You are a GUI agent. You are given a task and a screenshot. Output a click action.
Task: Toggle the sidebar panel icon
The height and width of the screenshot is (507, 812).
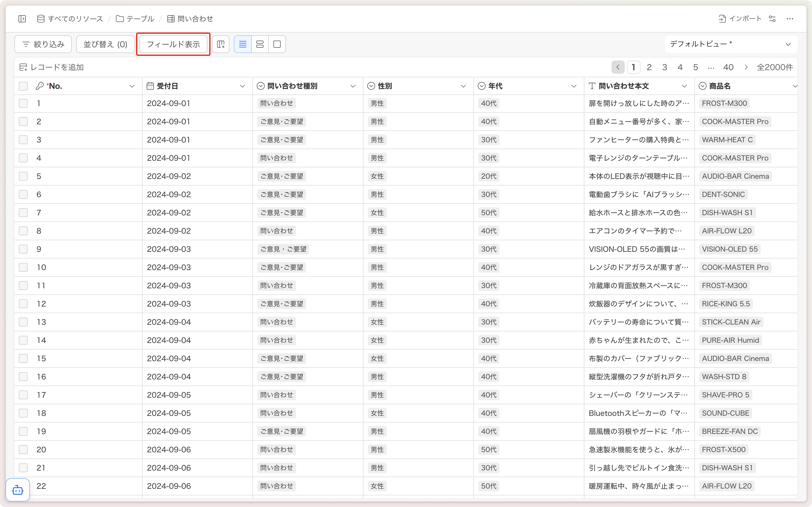pos(22,19)
